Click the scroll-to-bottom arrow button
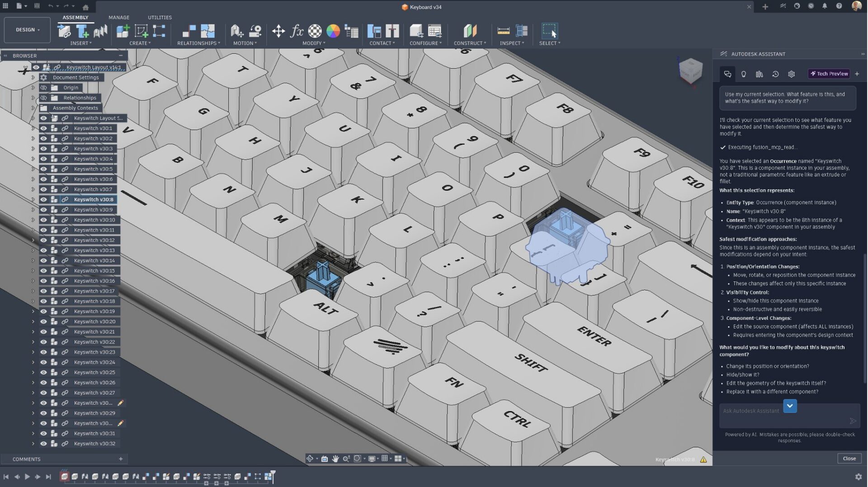This screenshot has width=868, height=487. [x=790, y=406]
